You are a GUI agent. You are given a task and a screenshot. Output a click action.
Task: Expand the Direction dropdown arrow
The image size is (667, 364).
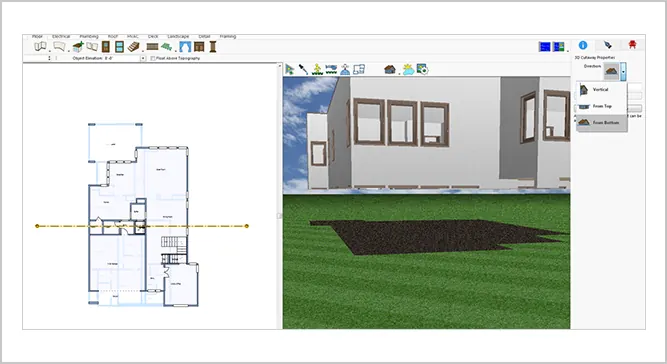pos(623,72)
